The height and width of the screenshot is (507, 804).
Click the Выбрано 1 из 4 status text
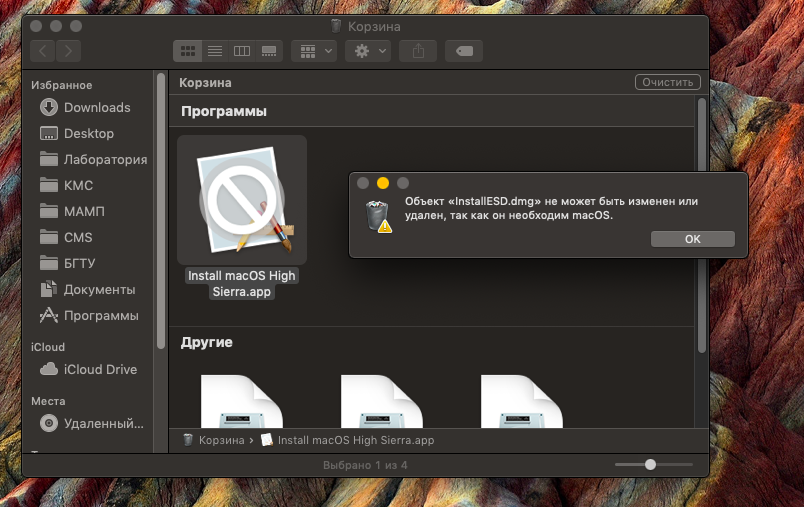[365, 465]
